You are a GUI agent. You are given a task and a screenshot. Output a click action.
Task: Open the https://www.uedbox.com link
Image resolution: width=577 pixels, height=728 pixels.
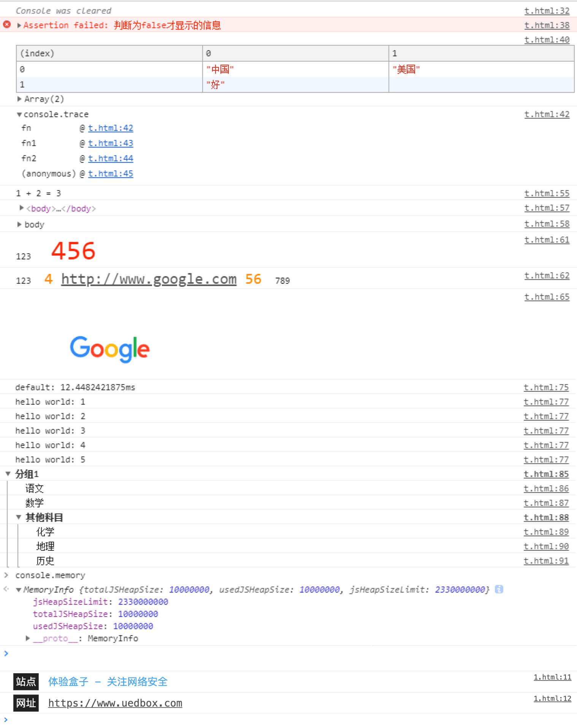(x=115, y=703)
